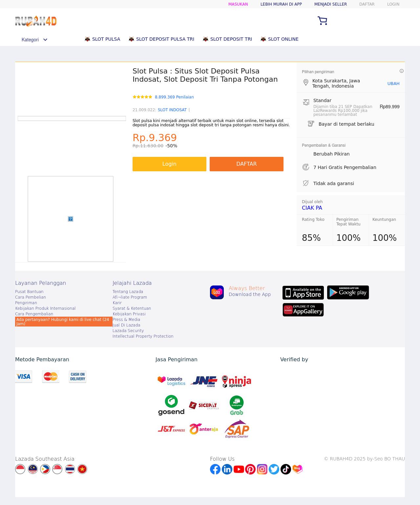
Task: Open the Facebook social icon
Action: point(215,469)
